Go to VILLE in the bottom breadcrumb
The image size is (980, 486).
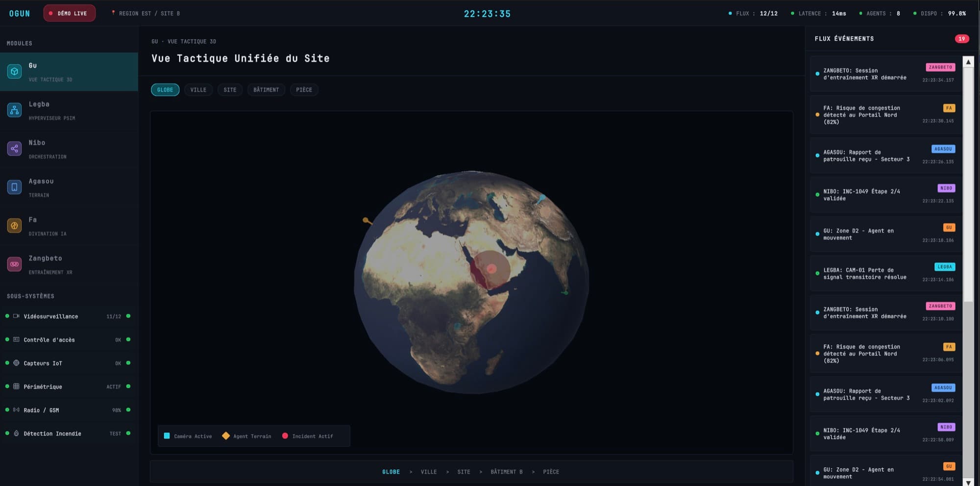429,472
